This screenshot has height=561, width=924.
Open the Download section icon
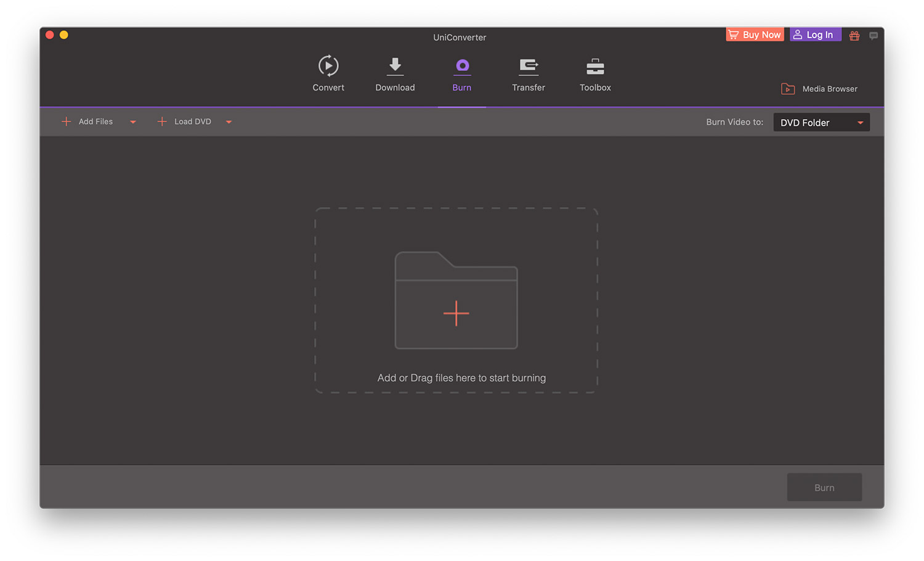tap(395, 66)
